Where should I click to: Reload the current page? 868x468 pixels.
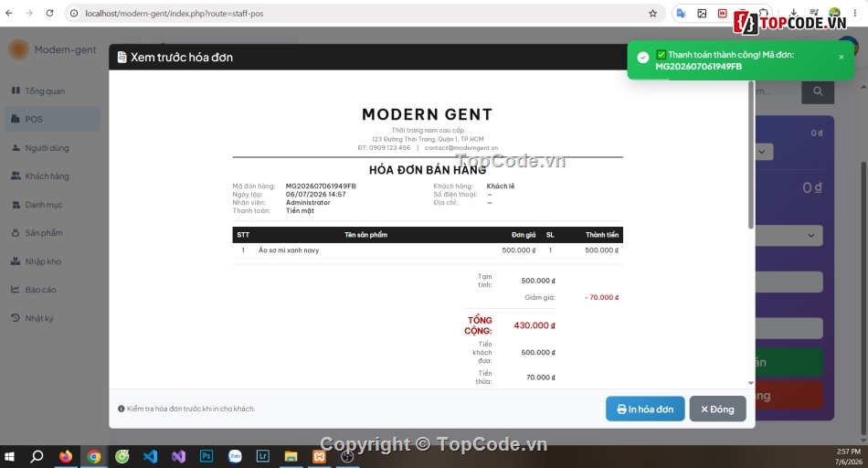pyautogui.click(x=49, y=14)
